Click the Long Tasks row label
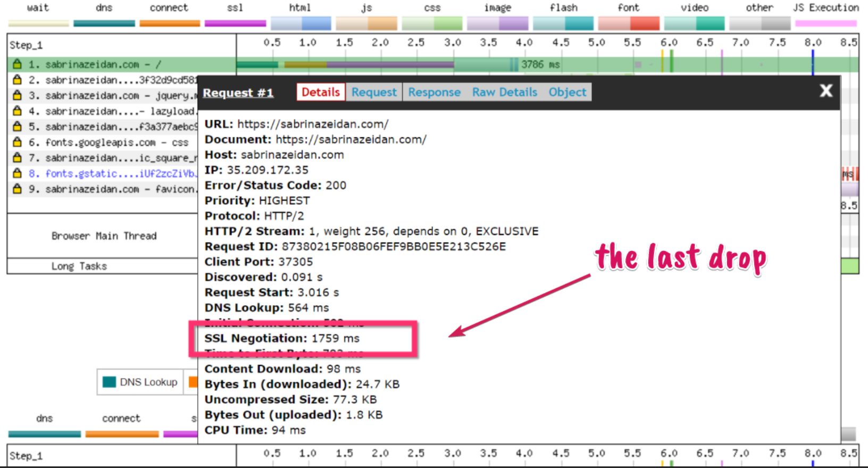The image size is (868, 468). 79,266
